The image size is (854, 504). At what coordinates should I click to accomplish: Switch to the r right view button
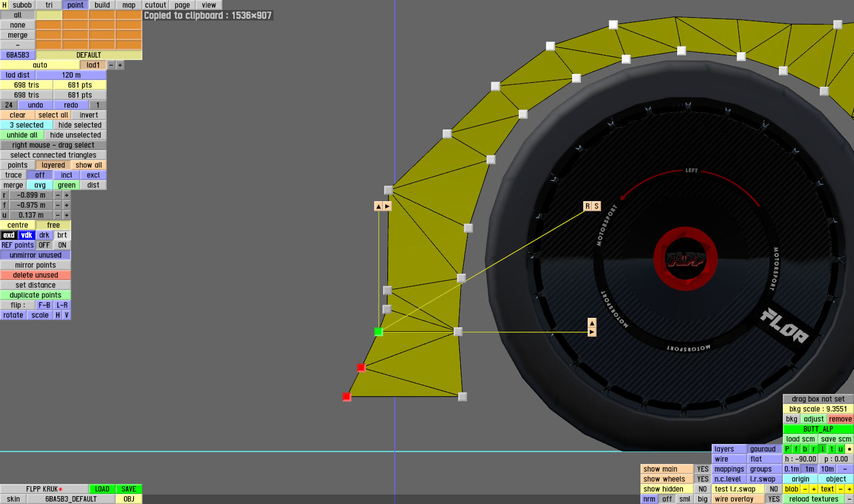coord(814,449)
